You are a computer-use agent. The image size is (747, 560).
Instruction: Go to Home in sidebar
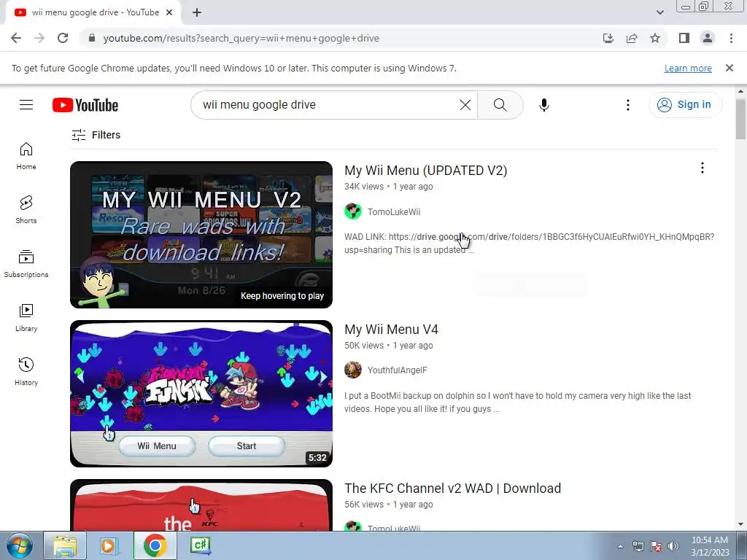[x=26, y=156]
